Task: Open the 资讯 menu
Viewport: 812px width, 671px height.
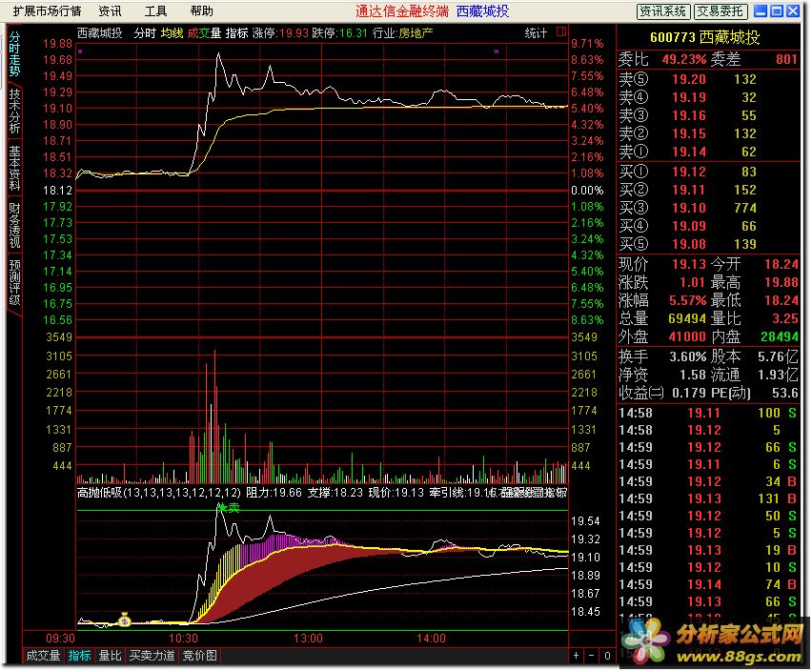Action: click(110, 10)
